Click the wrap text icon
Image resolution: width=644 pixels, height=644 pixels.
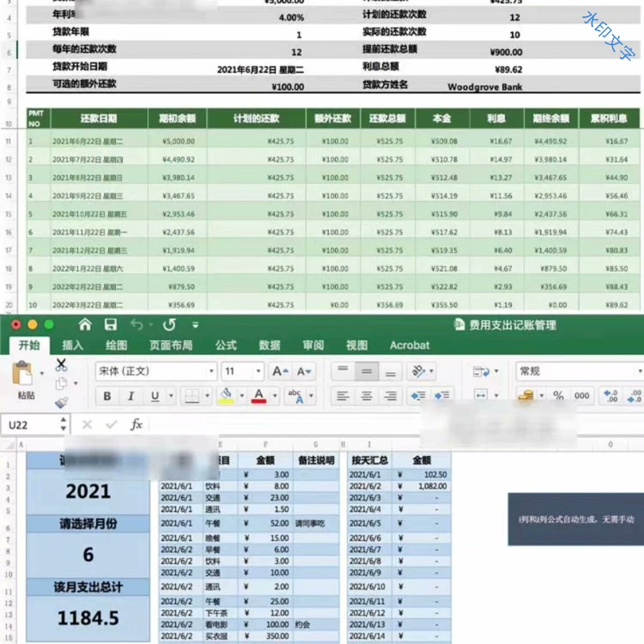481,371
